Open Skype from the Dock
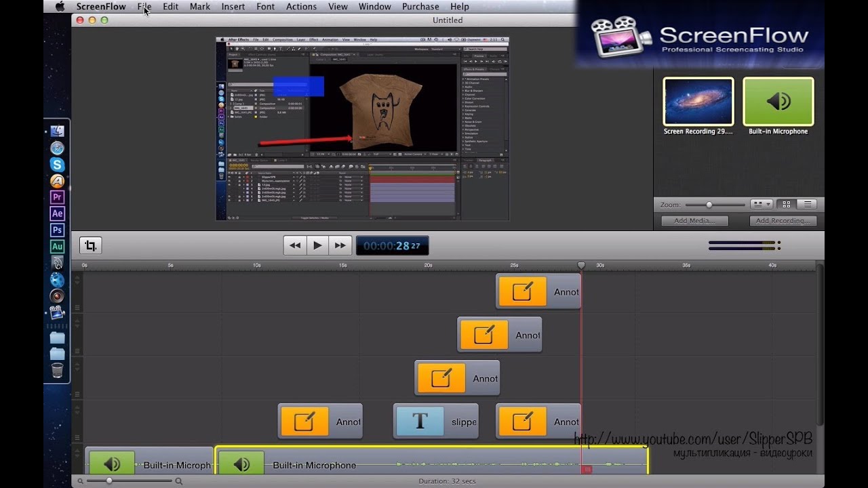 [57, 164]
